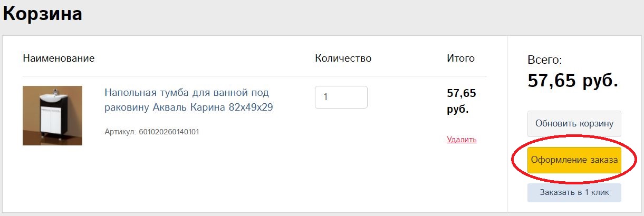Click the number 1 in the quantity box
This screenshot has height=216, width=644.
(x=326, y=97)
